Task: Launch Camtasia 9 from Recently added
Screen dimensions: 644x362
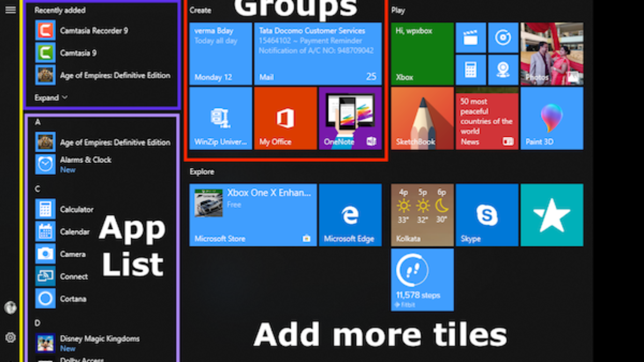Action: (66, 53)
